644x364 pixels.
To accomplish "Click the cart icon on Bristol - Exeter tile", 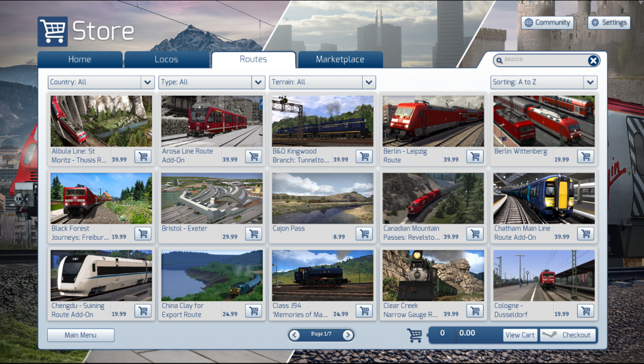I will [253, 233].
